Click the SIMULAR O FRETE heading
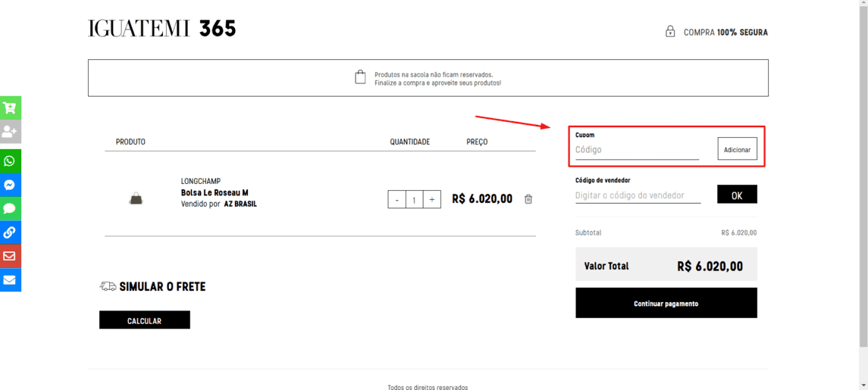The height and width of the screenshot is (390, 868). click(x=163, y=286)
